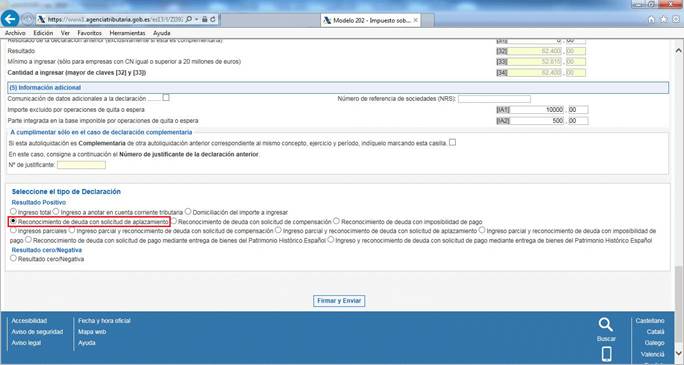Viewport: 684px width, 365px height.
Task: Click the Firmar y Enviar button
Action: pyautogui.click(x=339, y=301)
